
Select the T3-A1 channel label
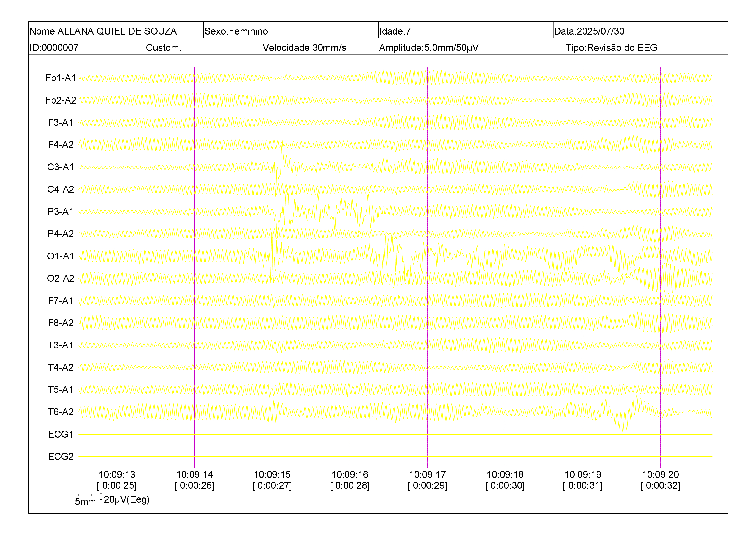click(x=61, y=345)
